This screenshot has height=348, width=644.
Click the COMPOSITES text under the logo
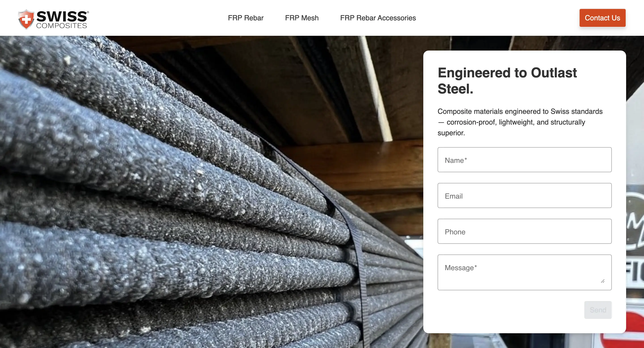click(61, 26)
